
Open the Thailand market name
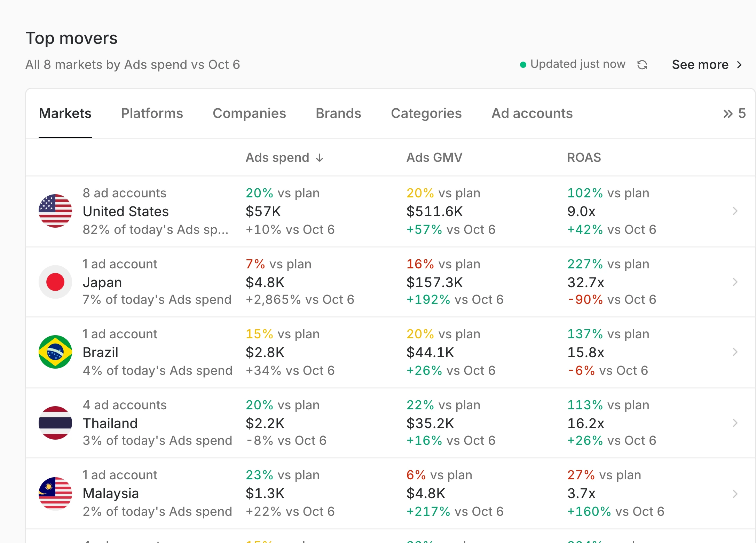pyautogui.click(x=110, y=423)
